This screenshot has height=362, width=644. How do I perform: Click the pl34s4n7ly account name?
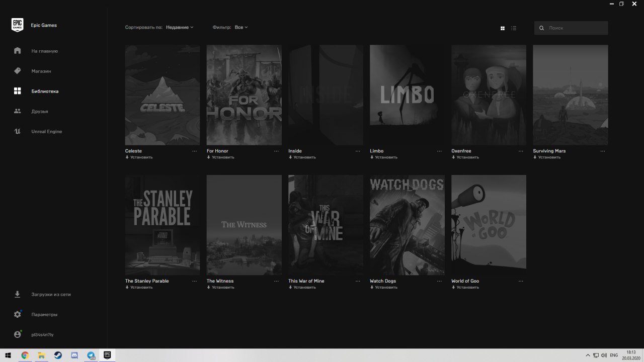click(x=42, y=335)
